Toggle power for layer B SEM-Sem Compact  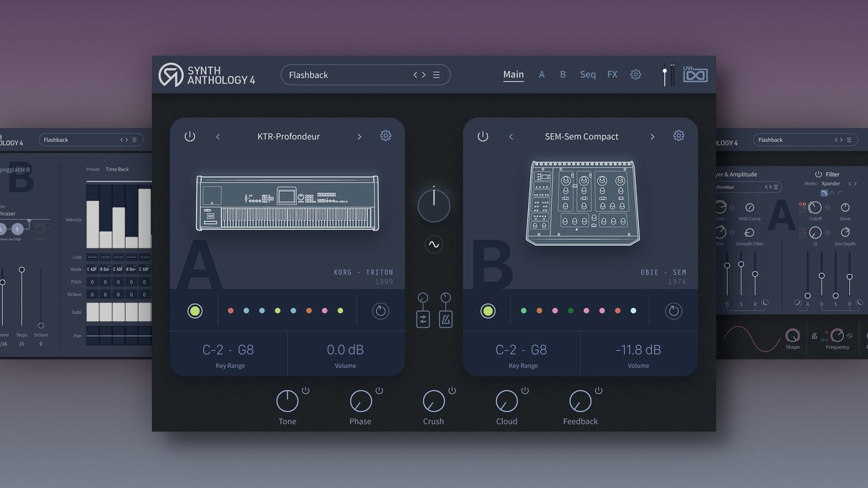(x=482, y=137)
